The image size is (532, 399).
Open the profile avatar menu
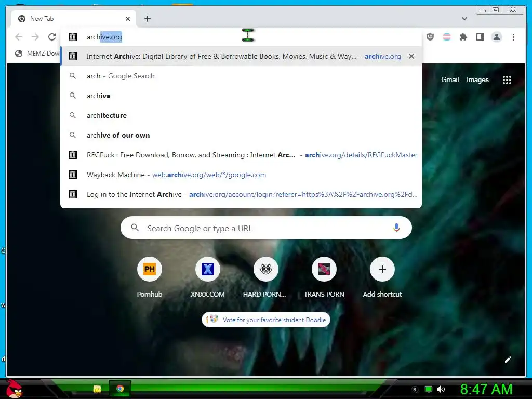click(496, 37)
